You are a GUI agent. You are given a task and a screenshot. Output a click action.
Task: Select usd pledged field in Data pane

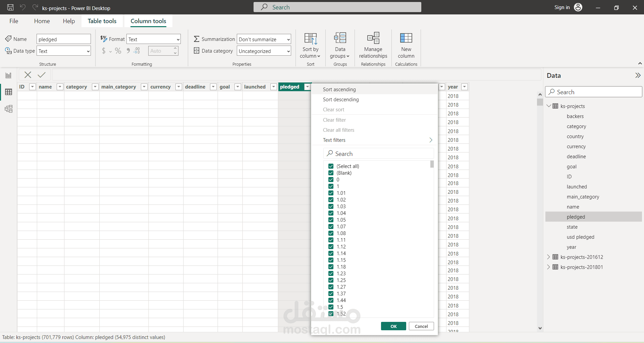coord(580,237)
